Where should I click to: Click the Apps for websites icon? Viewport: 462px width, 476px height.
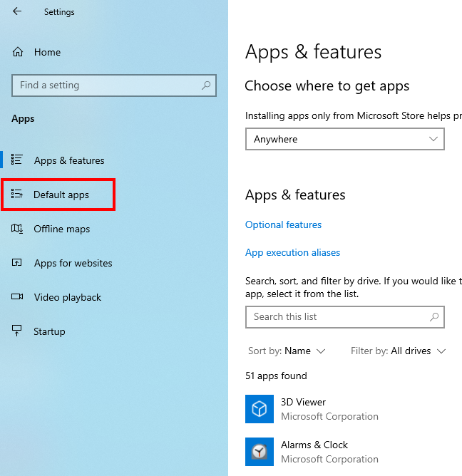(x=16, y=262)
